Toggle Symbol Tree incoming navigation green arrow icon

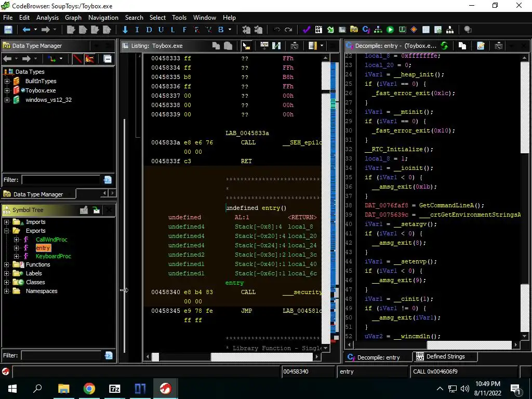pos(96,210)
